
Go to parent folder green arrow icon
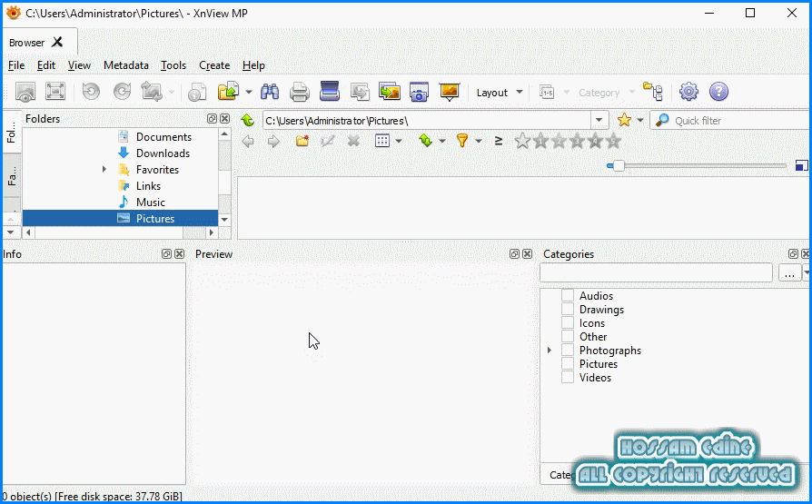point(248,121)
